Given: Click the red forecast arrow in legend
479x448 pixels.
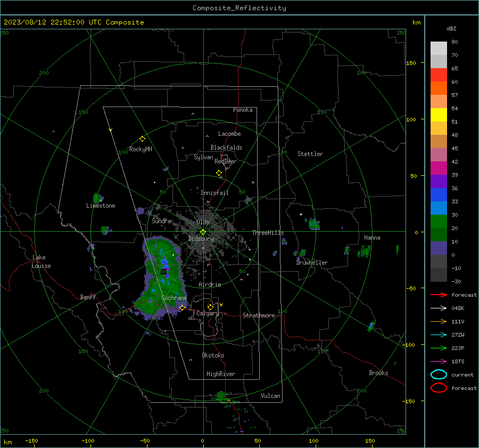Looking at the screenshot, I should click(439, 295).
